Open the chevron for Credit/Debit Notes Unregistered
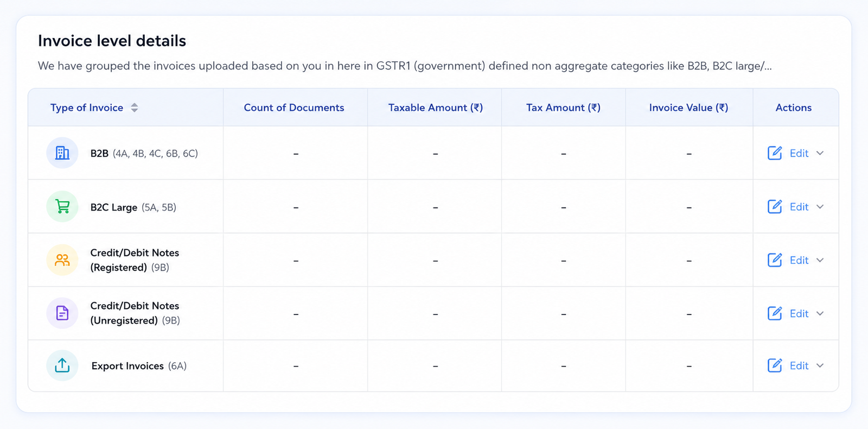868x429 pixels. pos(820,313)
